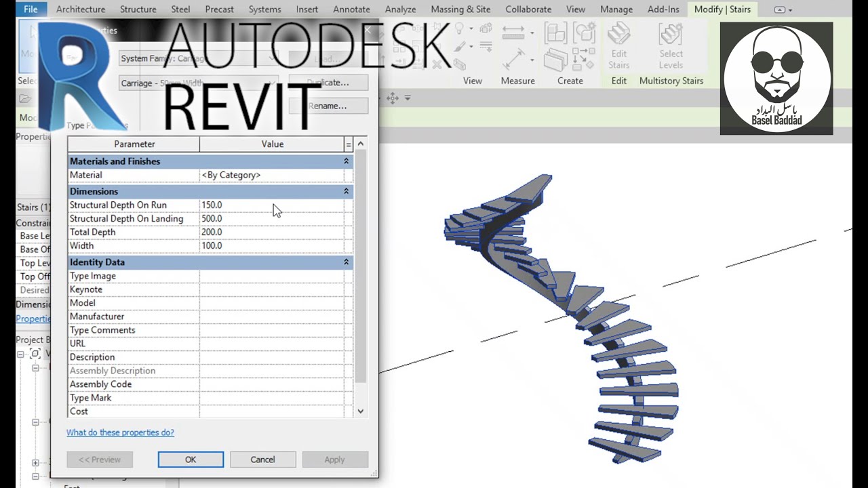868x488 pixels.
Task: Click the Apply button
Action: [334, 460]
